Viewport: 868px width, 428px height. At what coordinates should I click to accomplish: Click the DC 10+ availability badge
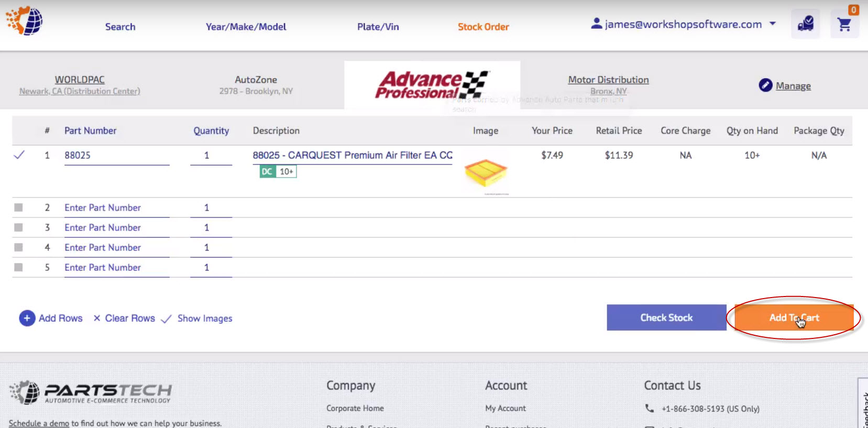point(278,171)
